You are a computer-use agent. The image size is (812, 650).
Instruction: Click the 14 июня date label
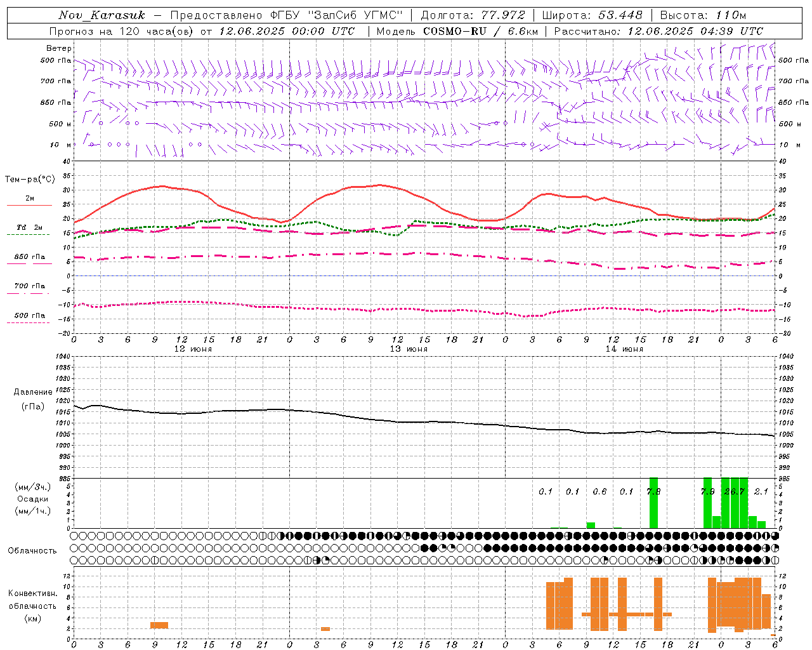(x=624, y=349)
